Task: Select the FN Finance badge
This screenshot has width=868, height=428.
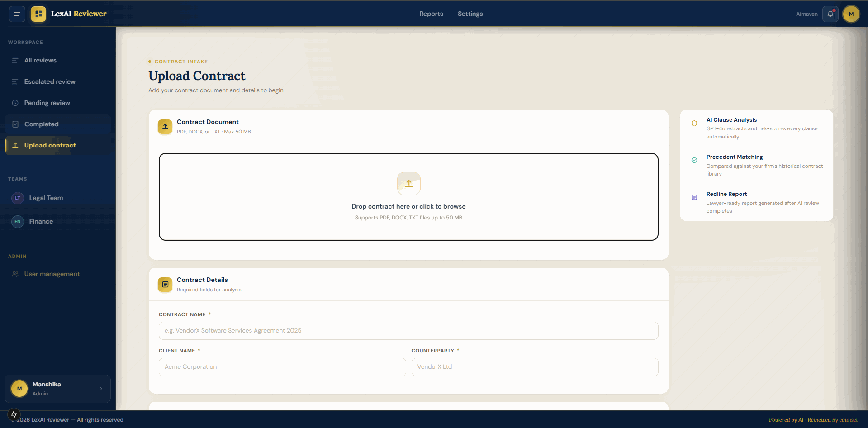Action: point(18,222)
